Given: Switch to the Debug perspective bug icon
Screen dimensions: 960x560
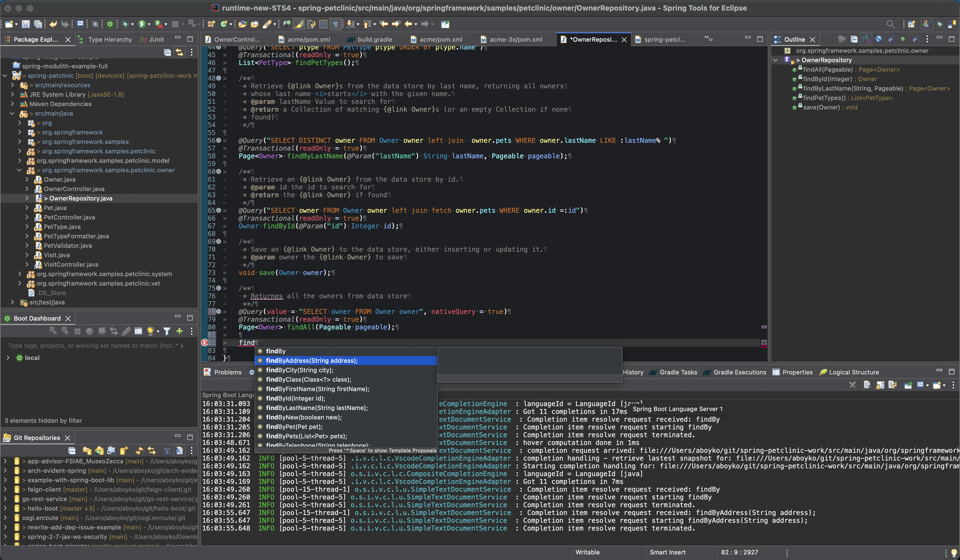Looking at the screenshot, I should tap(939, 24).
